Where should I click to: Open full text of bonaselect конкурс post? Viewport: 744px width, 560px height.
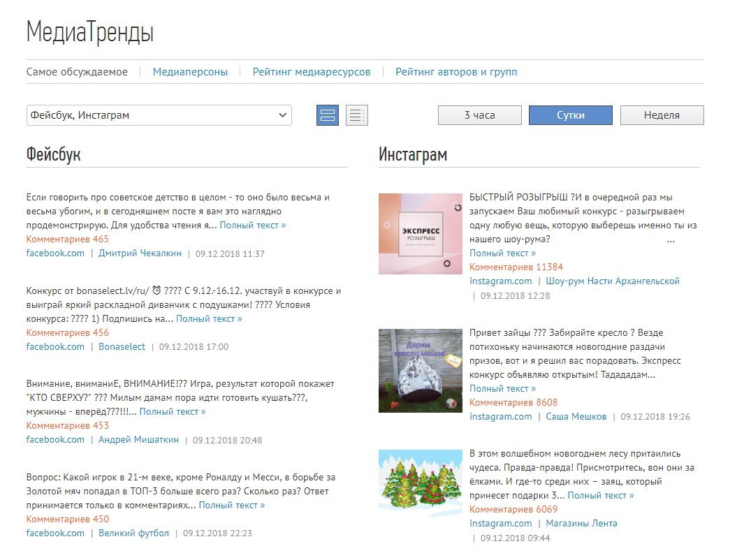coord(210,319)
